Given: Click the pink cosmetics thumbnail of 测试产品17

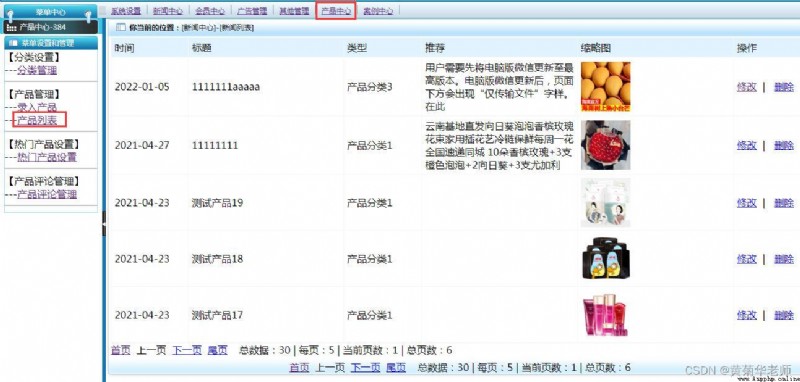Looking at the screenshot, I should pos(606,315).
